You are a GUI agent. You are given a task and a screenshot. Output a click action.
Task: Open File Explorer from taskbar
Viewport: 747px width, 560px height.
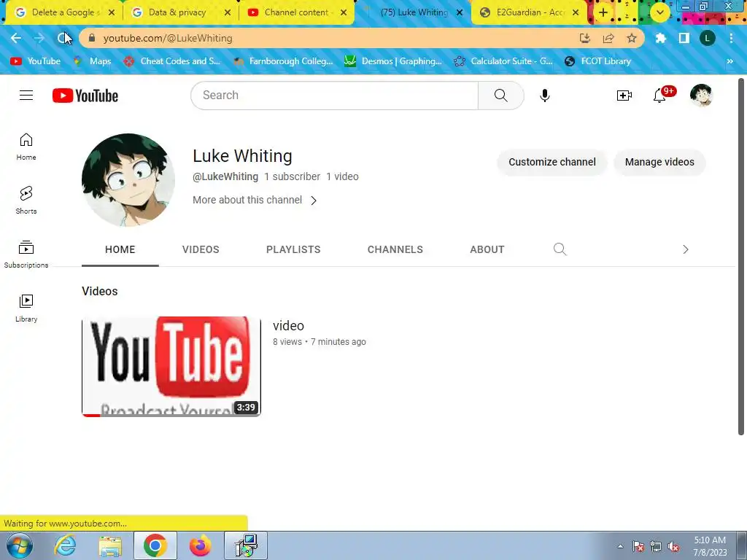110,545
